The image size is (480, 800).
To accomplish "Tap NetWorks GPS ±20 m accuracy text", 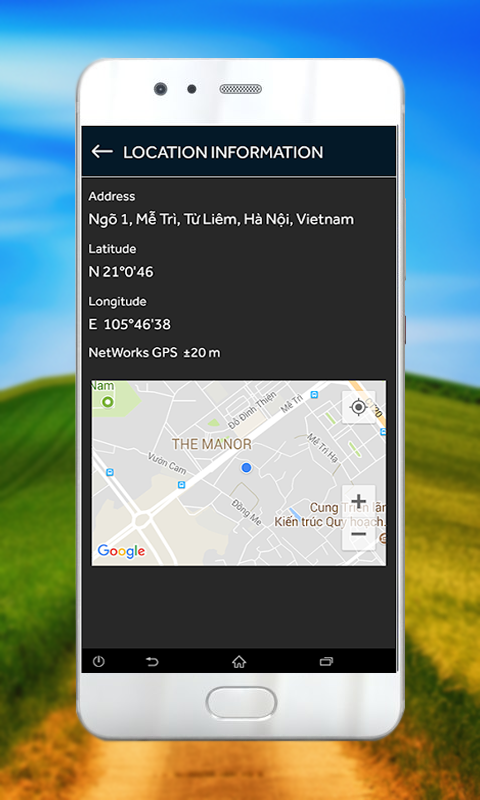I will [x=155, y=353].
